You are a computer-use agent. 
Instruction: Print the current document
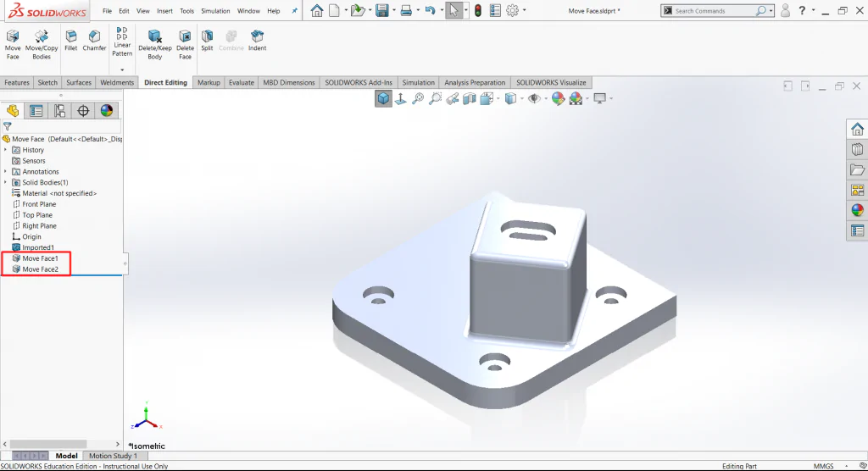[x=406, y=10]
